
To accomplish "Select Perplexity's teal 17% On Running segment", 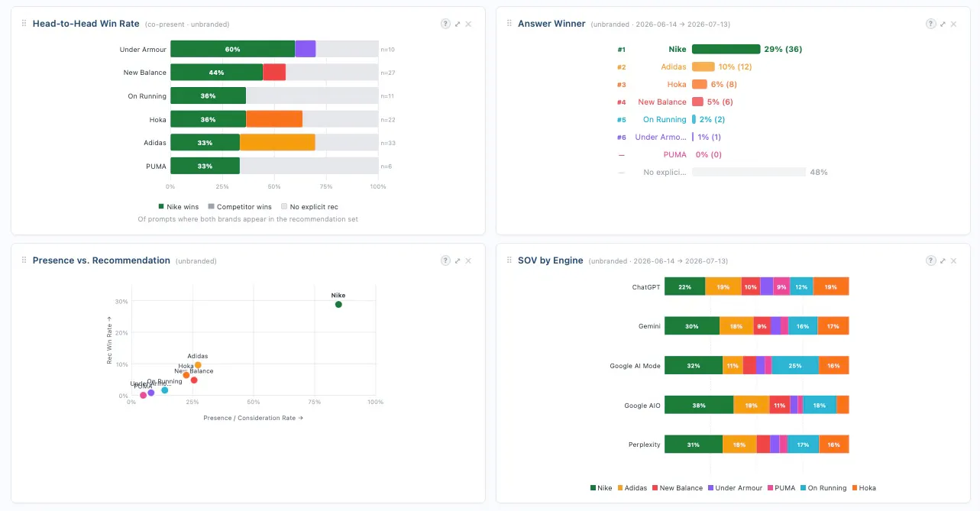I will [804, 445].
